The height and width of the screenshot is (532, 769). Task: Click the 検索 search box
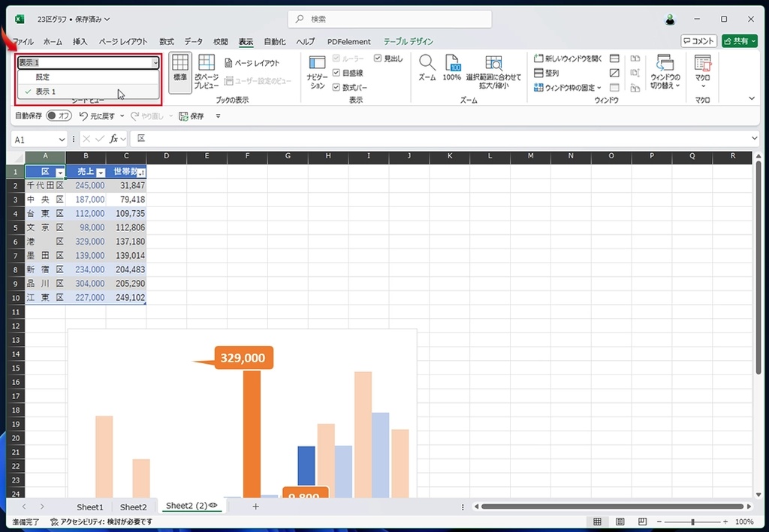tap(390, 19)
